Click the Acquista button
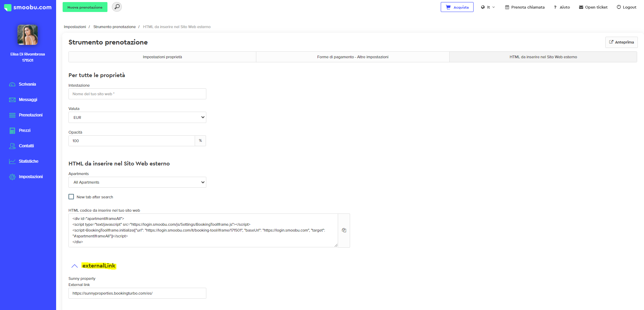 click(457, 7)
